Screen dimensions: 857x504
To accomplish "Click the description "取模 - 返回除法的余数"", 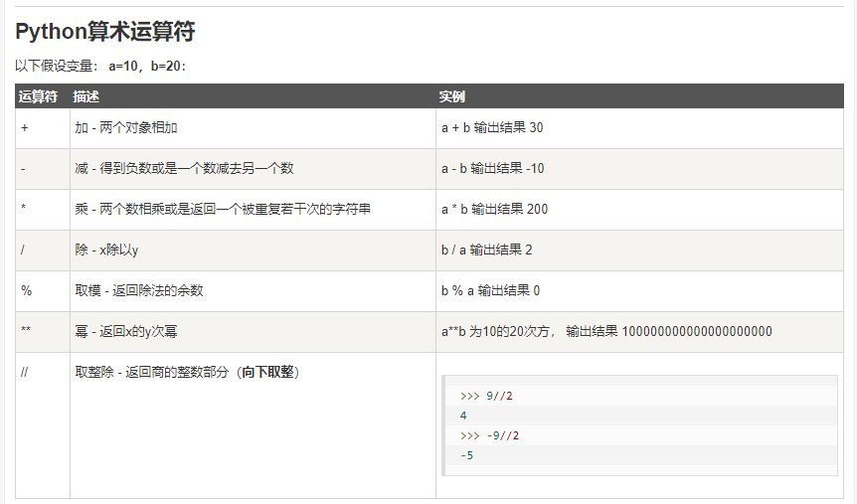I will 139,290.
